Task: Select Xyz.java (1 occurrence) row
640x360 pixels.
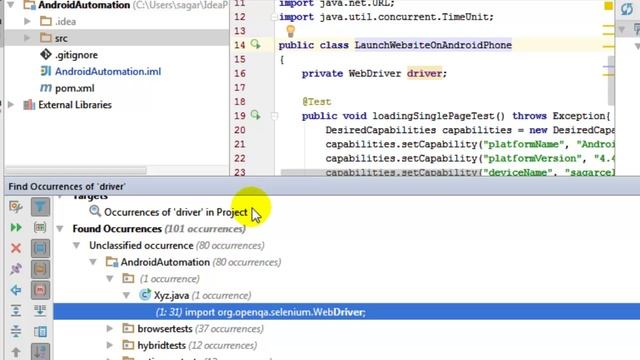Action: (x=202, y=296)
